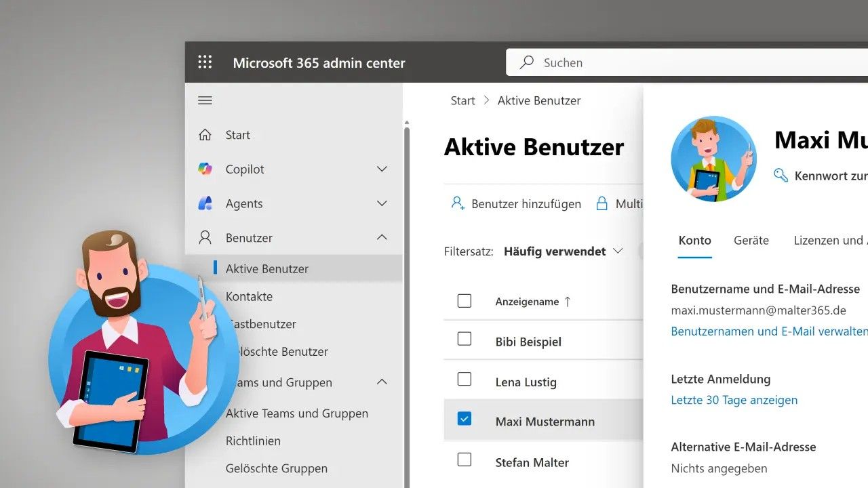The width and height of the screenshot is (868, 488).
Task: Open the app launcher waffle icon
Action: (x=205, y=62)
